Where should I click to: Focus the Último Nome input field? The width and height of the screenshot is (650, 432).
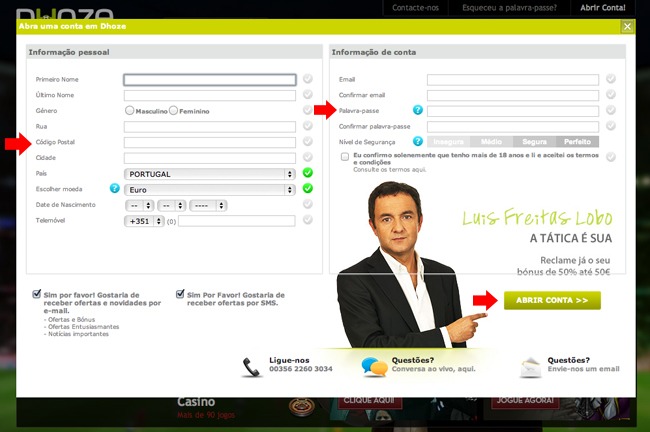[x=210, y=95]
